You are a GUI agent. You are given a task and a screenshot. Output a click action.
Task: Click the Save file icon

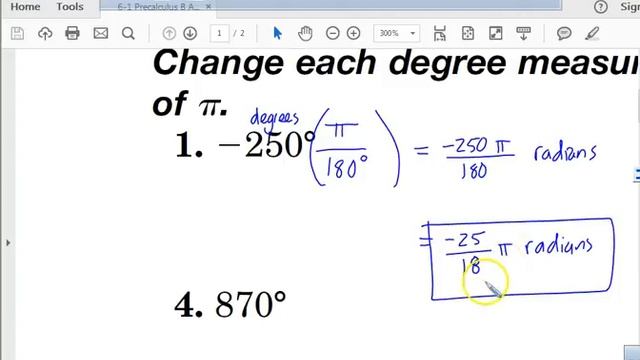point(17,33)
